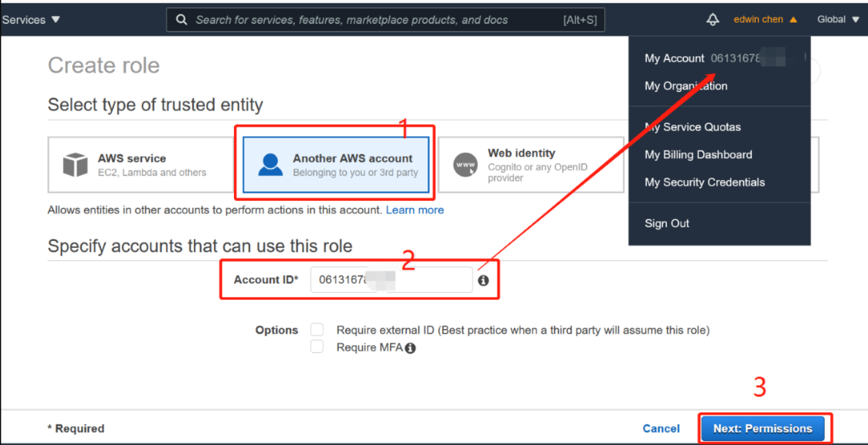This screenshot has width=868, height=445.
Task: Click 'Select type of trusted entity' heading
Action: pyautogui.click(x=156, y=105)
